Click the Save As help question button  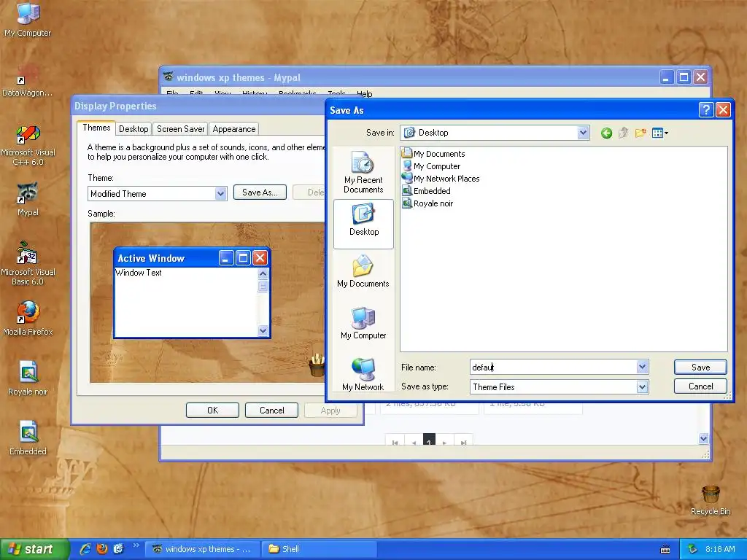[x=705, y=110]
